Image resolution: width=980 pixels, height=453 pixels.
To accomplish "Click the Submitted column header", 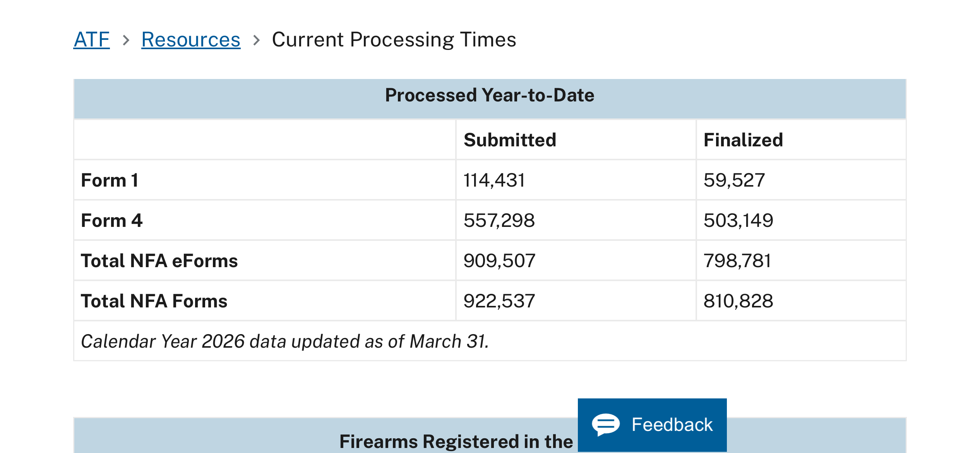I will click(x=510, y=140).
